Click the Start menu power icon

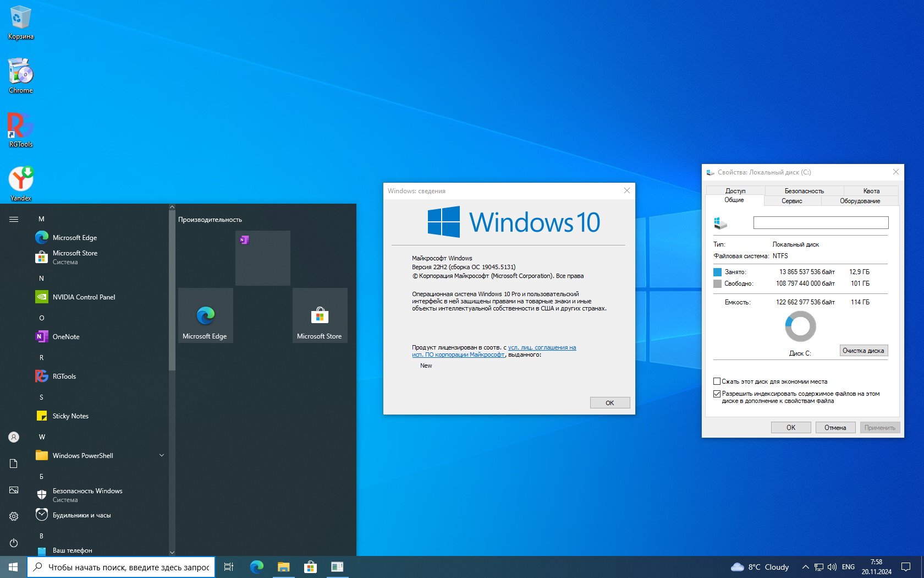point(14,543)
